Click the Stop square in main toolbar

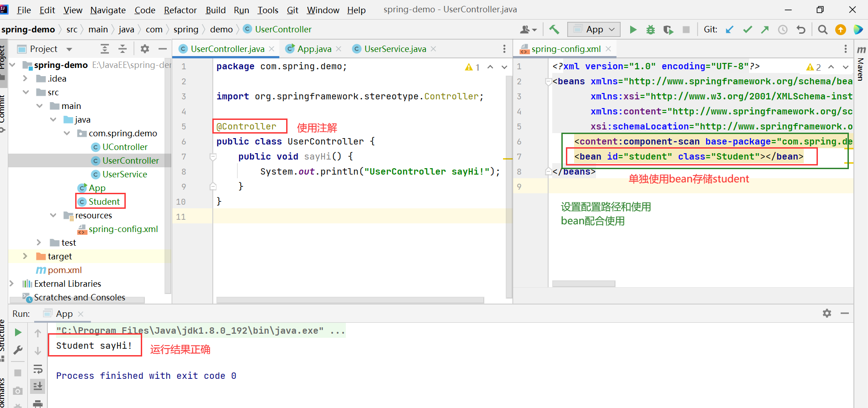point(686,30)
